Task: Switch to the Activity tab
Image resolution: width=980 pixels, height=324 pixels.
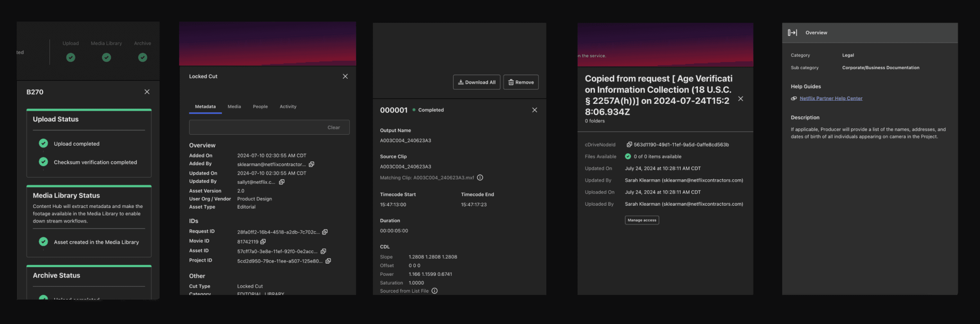Action: tap(288, 107)
